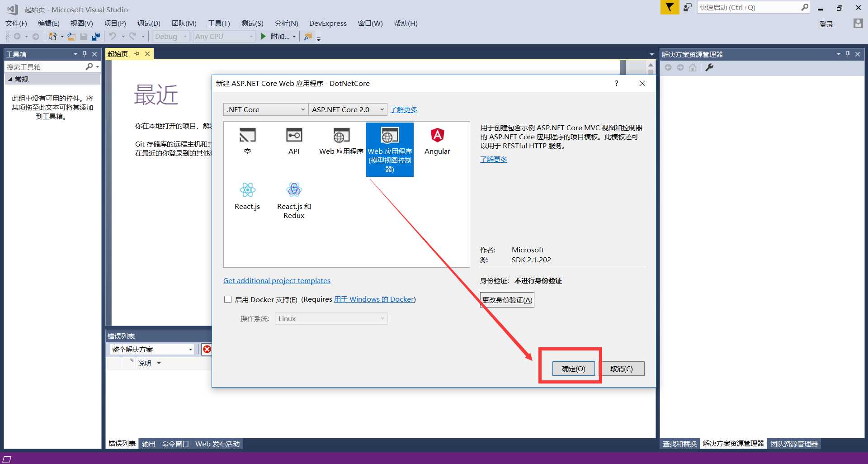This screenshot has height=464, width=868.
Task: Click the Undo toolbar icon
Action: (113, 36)
